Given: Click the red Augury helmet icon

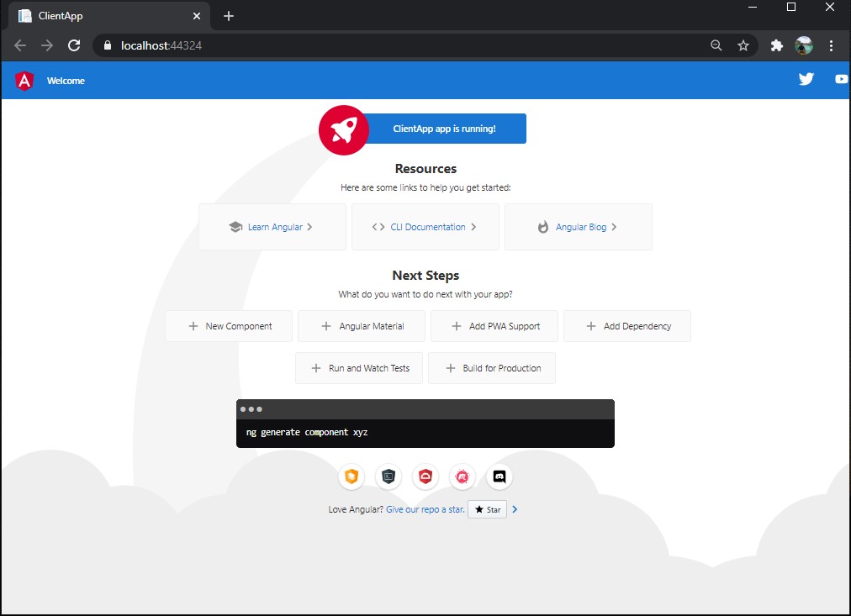Looking at the screenshot, I should [425, 476].
